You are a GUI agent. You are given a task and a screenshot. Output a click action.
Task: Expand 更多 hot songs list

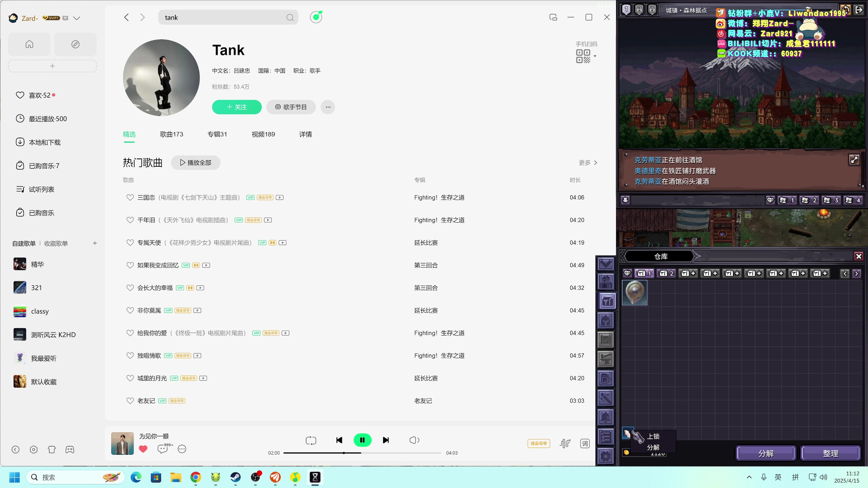[x=588, y=163]
